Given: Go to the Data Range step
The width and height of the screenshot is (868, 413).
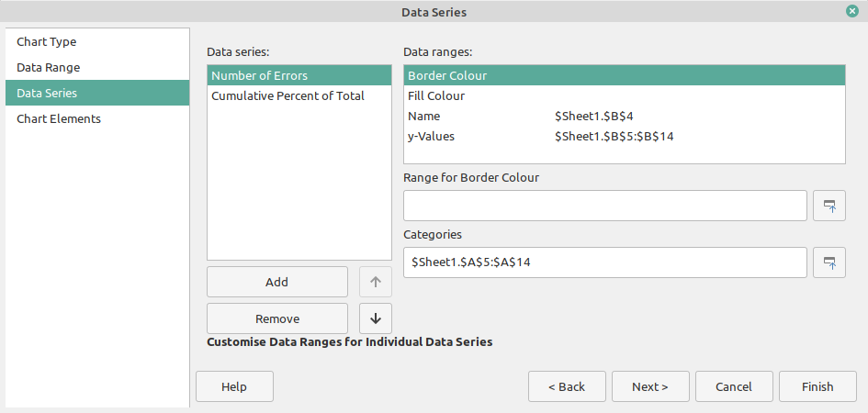Looking at the screenshot, I should [49, 67].
